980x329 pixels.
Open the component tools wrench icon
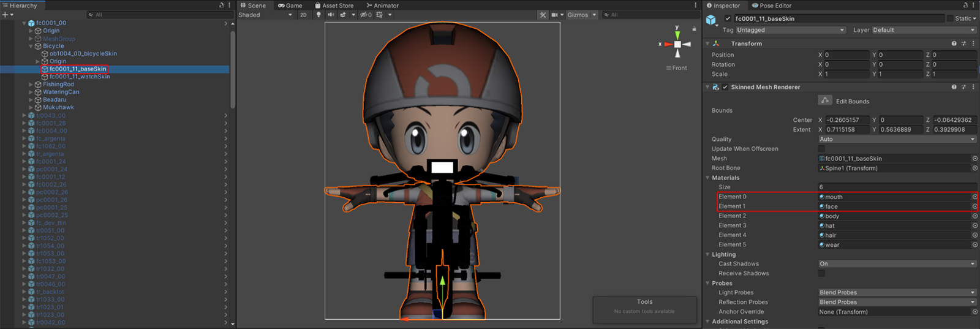point(543,15)
